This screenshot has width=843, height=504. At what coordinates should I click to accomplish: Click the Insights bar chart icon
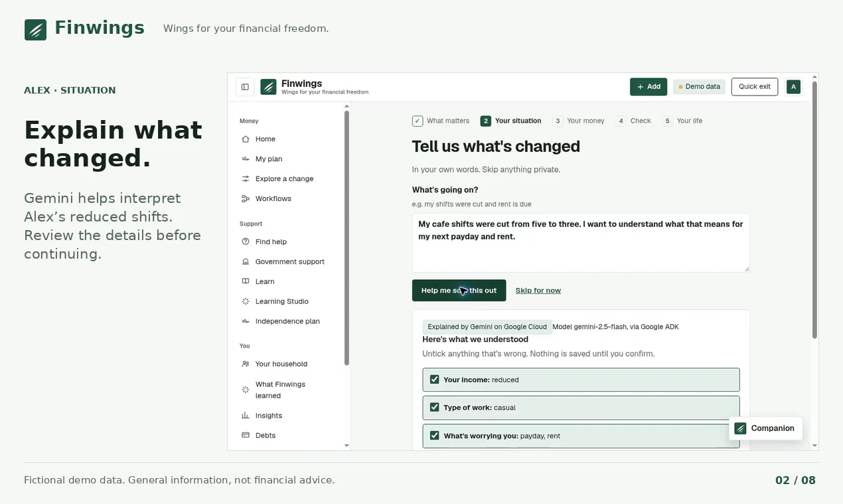pos(246,416)
